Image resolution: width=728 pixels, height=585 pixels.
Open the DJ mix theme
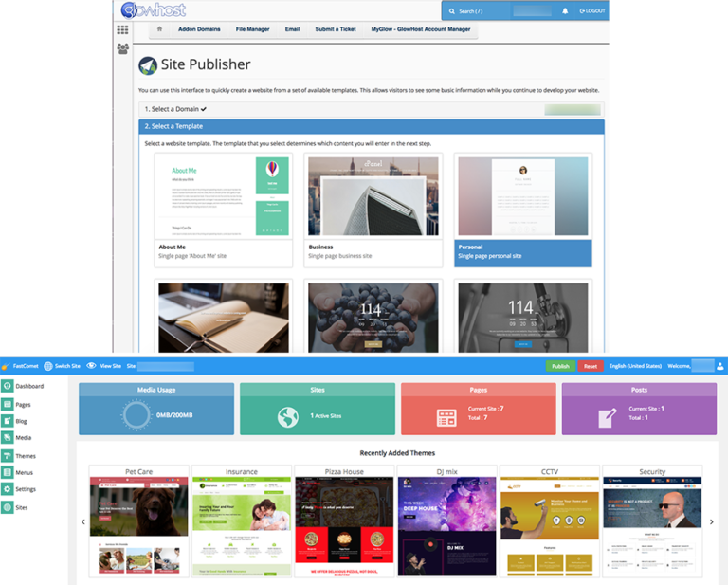point(447,521)
